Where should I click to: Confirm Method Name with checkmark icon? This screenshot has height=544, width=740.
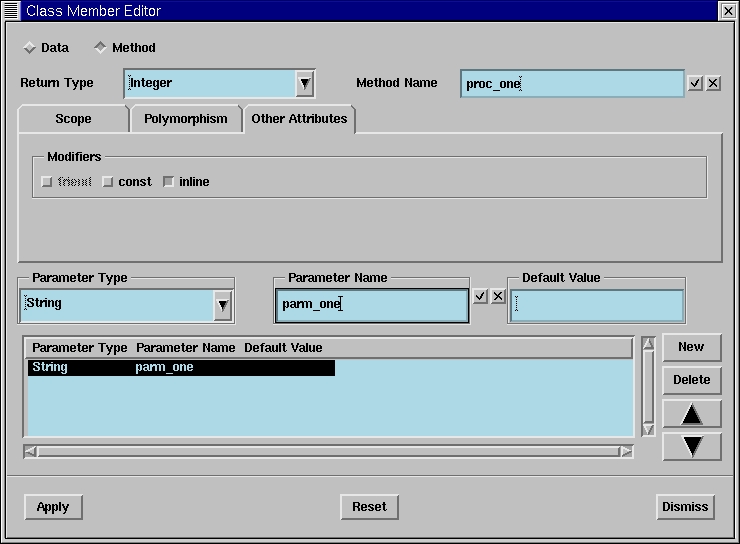coord(695,84)
